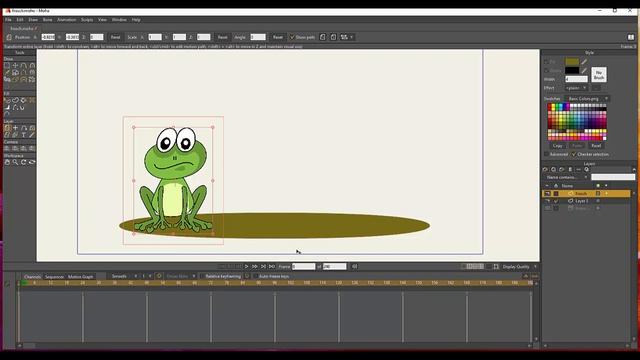640x360 pixels.
Task: Select the Zoom Camera tool
Action: pyautogui.click(x=15, y=149)
